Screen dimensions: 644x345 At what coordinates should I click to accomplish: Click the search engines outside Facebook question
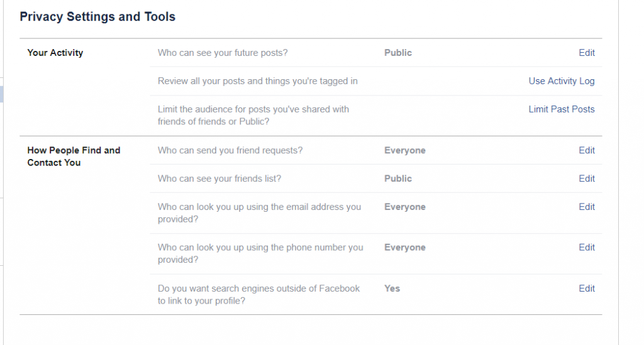[x=258, y=295]
